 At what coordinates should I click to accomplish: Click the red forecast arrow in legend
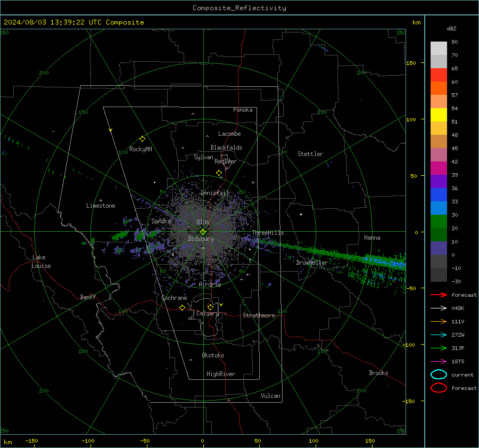point(439,295)
